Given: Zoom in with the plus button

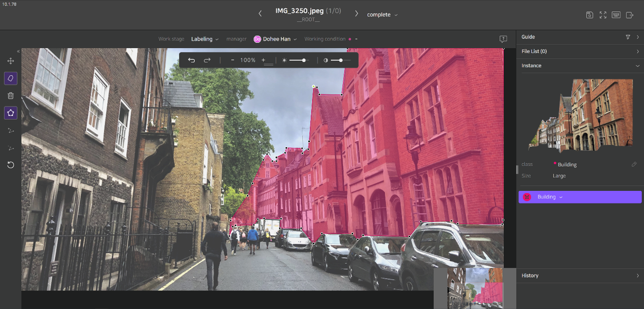Looking at the screenshot, I should (263, 60).
